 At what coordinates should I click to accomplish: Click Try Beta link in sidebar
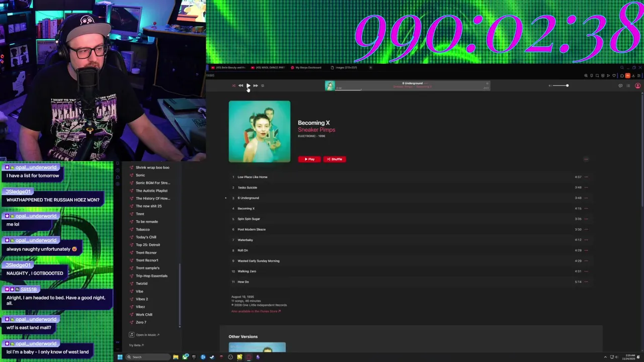136,345
